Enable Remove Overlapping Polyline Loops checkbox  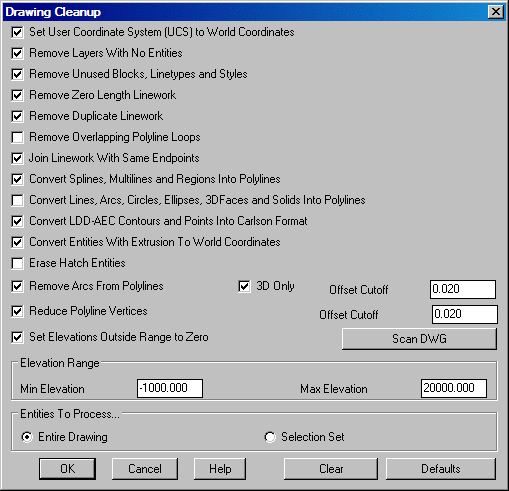coord(17,137)
